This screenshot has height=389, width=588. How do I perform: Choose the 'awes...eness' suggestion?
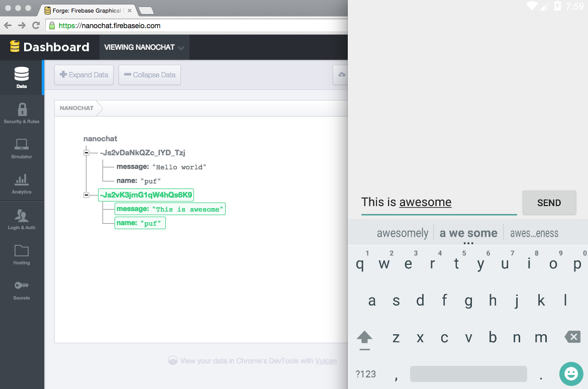coord(534,233)
